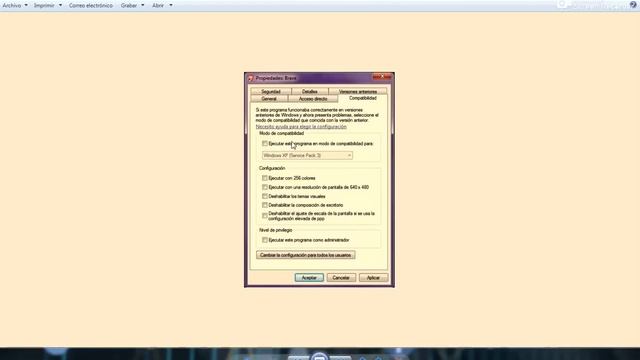Viewport: 640px width, 360px height.
Task: Check Ejecutar con 256 colores
Action: [x=264, y=178]
